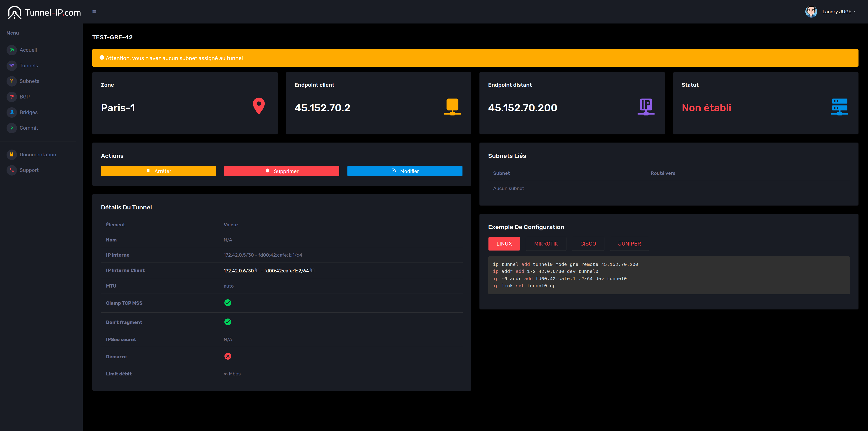Screen dimensions: 868x431
Task: Click the orange no-subnet warning banner
Action: point(475,58)
